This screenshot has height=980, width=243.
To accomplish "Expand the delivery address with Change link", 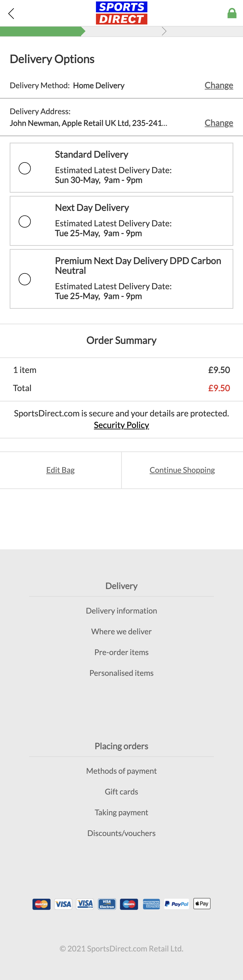I will pyautogui.click(x=219, y=123).
